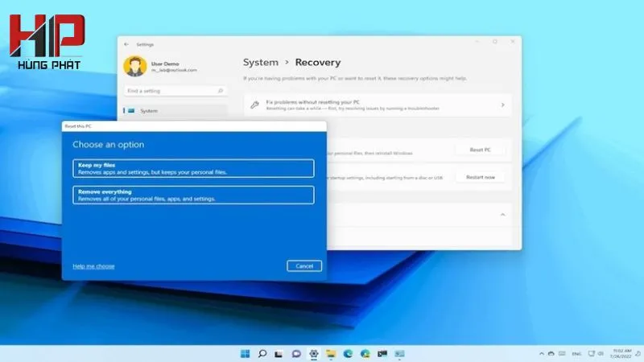
Task: Cancel the Reset this PC dialog
Action: tap(304, 266)
